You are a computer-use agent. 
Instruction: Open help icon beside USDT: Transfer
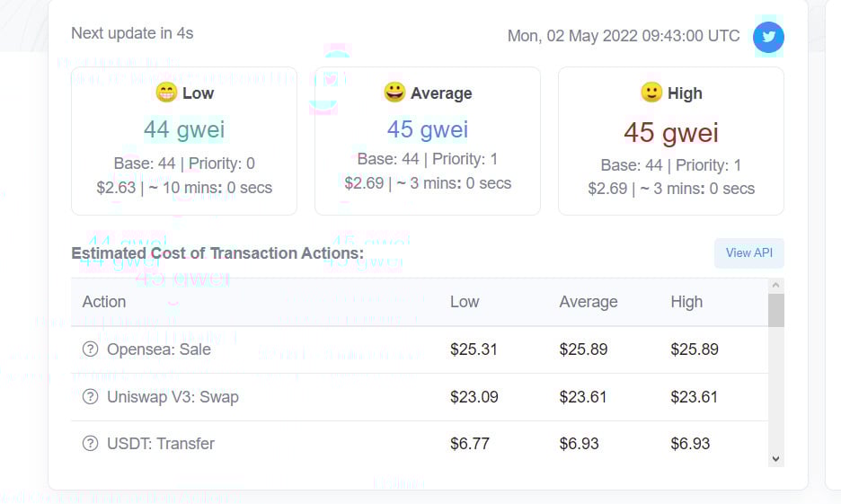[90, 444]
